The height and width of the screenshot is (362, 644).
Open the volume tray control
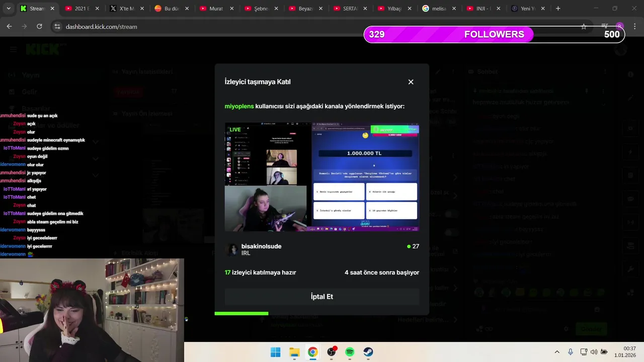pos(594,352)
